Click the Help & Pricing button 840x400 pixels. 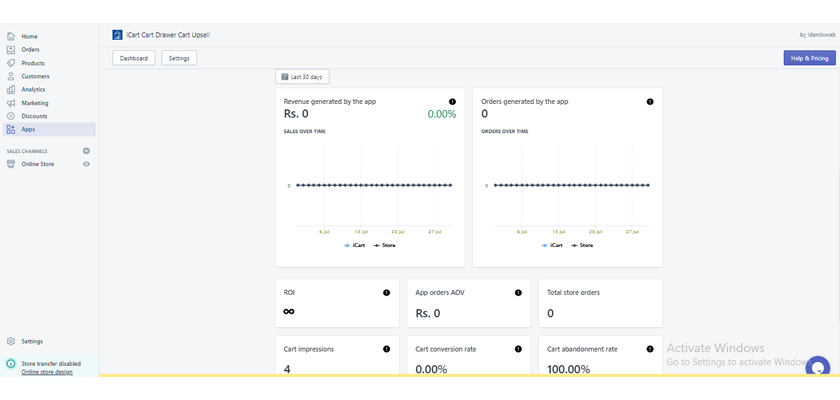pos(809,58)
